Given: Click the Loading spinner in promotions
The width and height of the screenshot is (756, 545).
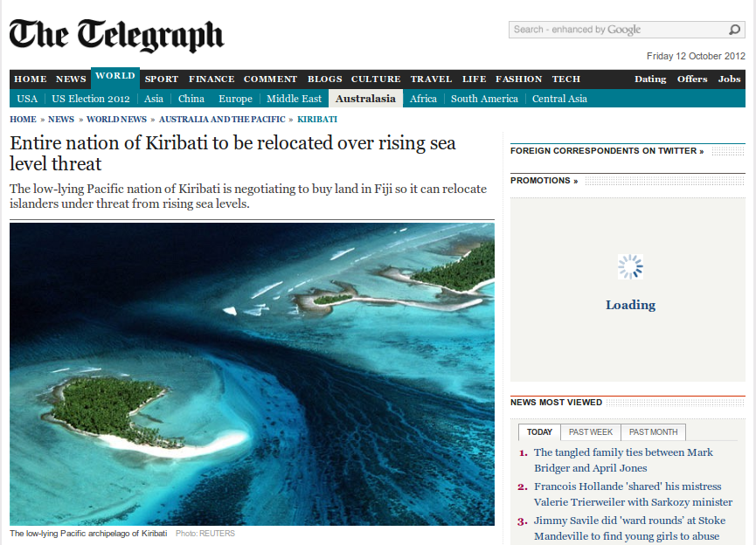Looking at the screenshot, I should click(630, 266).
